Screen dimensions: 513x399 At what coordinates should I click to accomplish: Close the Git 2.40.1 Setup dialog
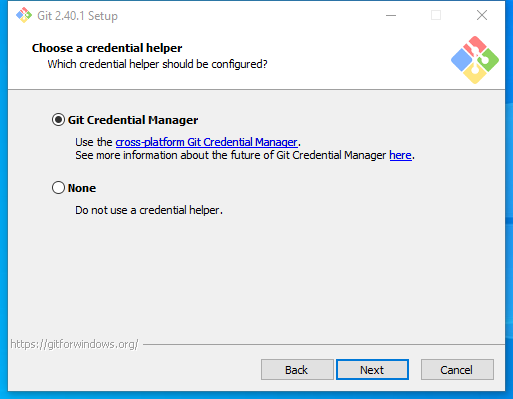482,15
